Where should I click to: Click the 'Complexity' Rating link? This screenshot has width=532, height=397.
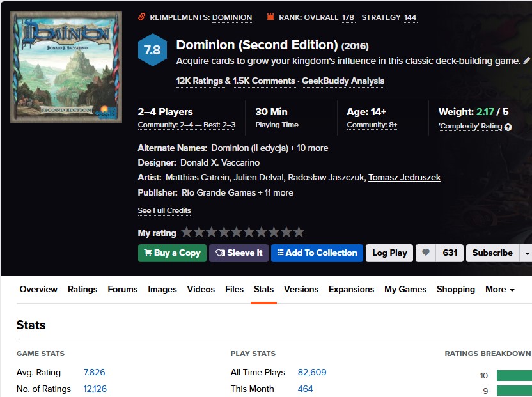[470, 126]
